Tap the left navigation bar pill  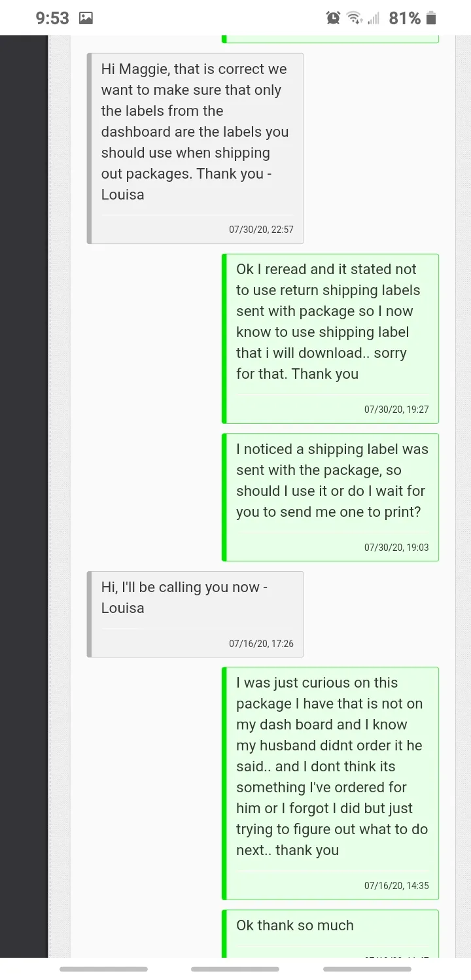pyautogui.click(x=103, y=969)
